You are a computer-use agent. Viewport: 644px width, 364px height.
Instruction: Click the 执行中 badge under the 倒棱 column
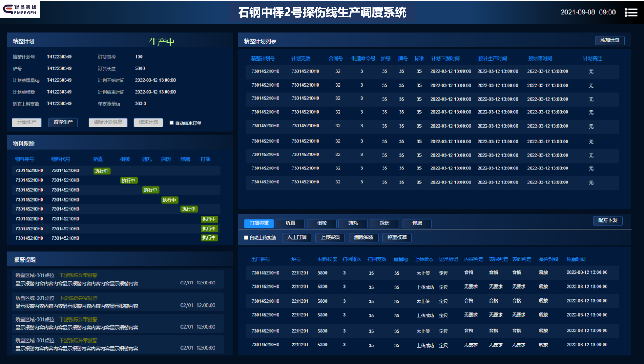pyautogui.click(x=129, y=181)
